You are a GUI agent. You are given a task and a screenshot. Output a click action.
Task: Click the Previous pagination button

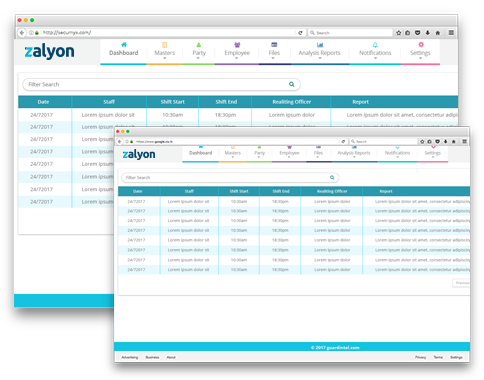461,283
